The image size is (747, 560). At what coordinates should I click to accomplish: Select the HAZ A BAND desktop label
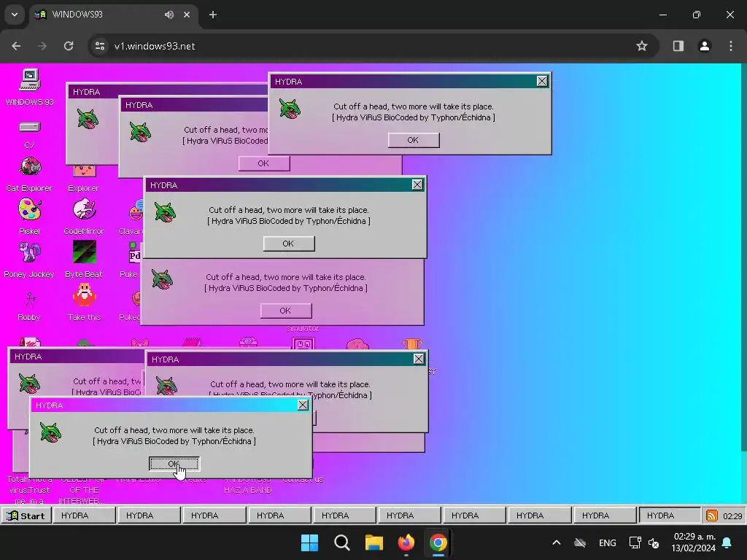(248, 490)
